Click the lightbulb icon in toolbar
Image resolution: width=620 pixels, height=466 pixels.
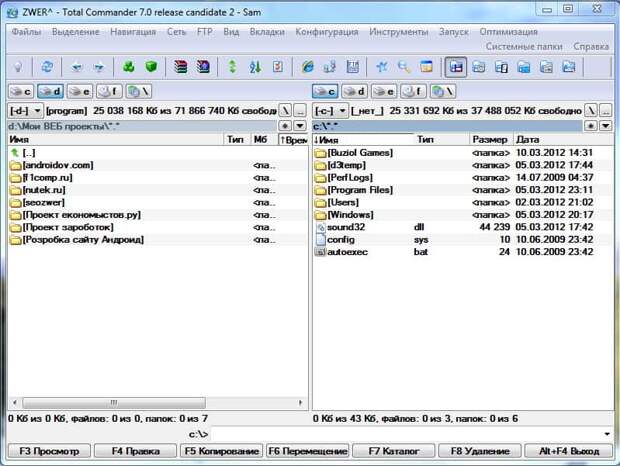click(18, 67)
